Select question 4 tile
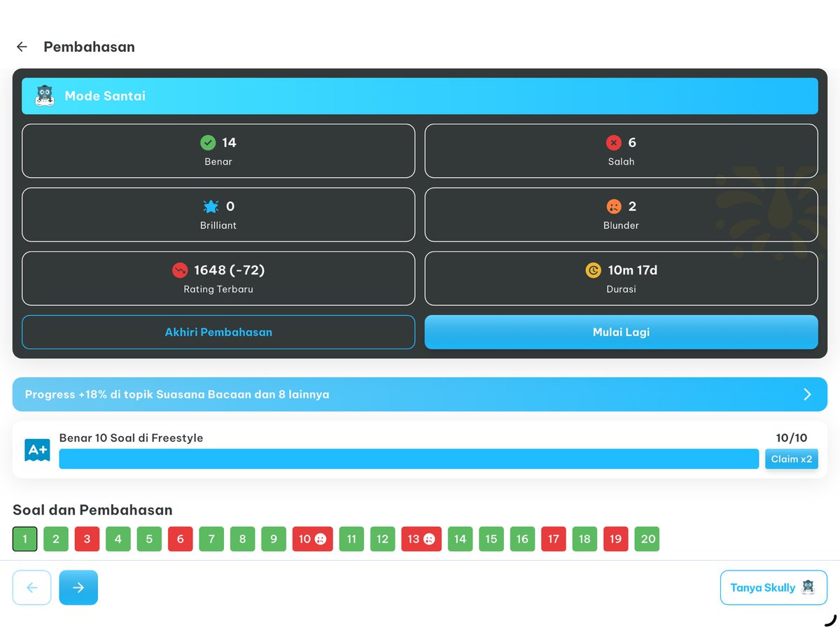Screen dimensions: 840x630 pyautogui.click(x=118, y=539)
